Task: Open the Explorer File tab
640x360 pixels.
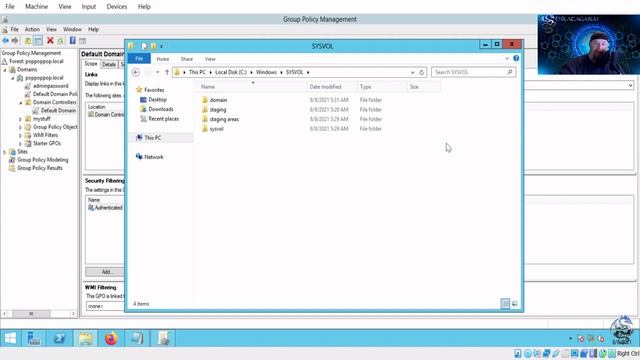Action: [139, 59]
